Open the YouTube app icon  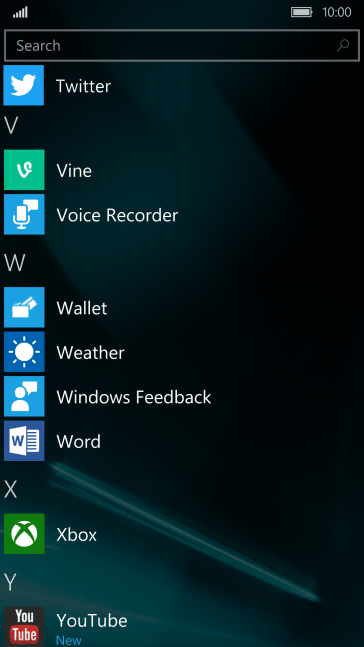click(x=24, y=626)
